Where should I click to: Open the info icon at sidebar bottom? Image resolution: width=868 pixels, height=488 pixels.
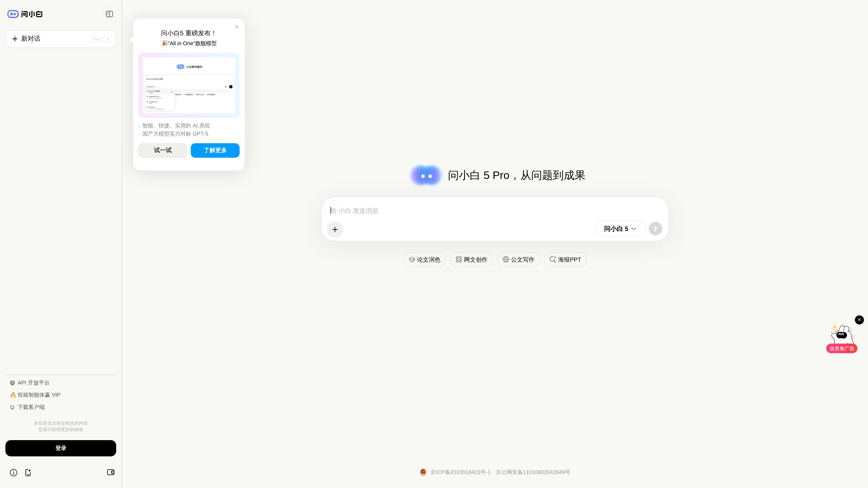(x=14, y=472)
